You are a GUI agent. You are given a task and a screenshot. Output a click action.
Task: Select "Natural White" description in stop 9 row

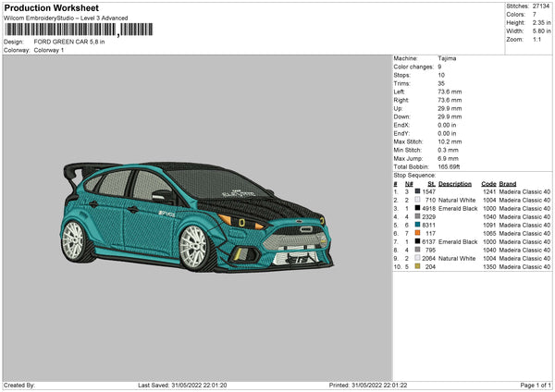(457, 258)
